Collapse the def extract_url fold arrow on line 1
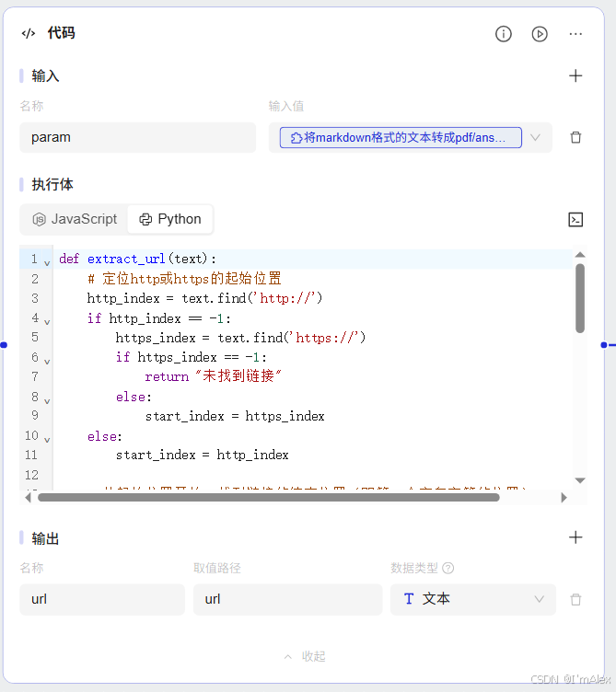This screenshot has height=692, width=616. click(x=47, y=263)
